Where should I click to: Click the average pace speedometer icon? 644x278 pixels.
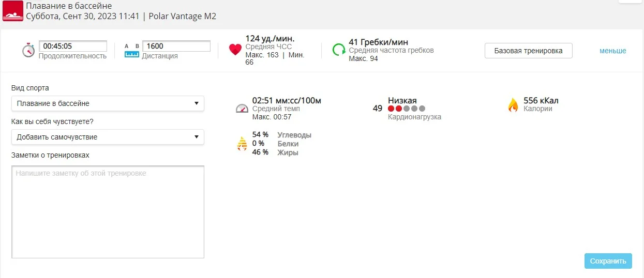pyautogui.click(x=242, y=109)
